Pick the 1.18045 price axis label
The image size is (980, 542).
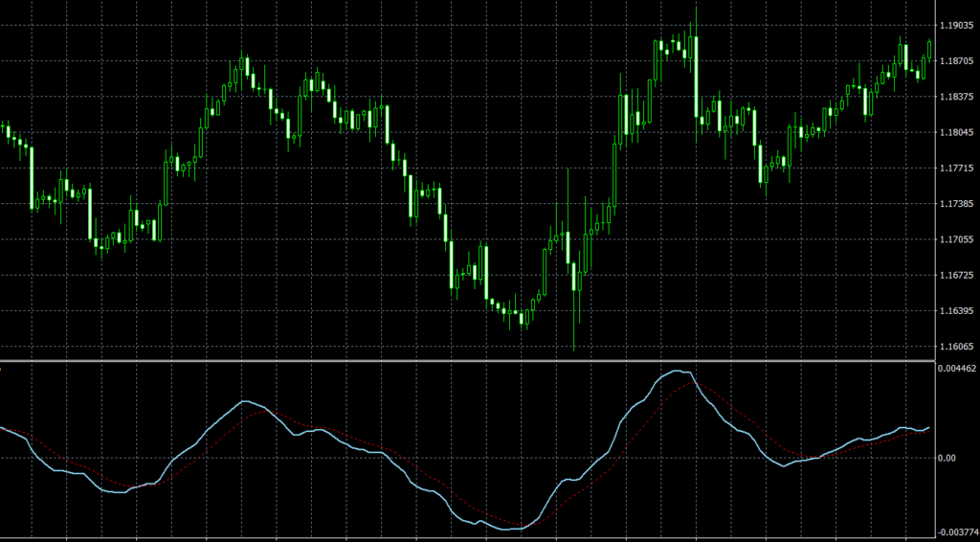coord(955,132)
